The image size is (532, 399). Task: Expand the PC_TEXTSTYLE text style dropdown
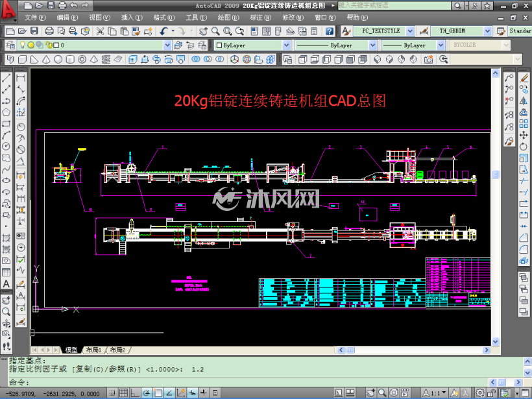pyautogui.click(x=410, y=31)
